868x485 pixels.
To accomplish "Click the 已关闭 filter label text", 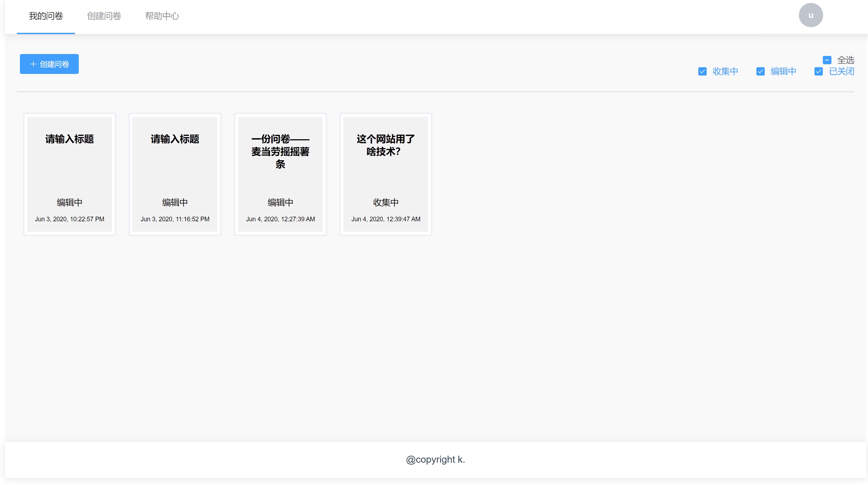I will tap(841, 72).
